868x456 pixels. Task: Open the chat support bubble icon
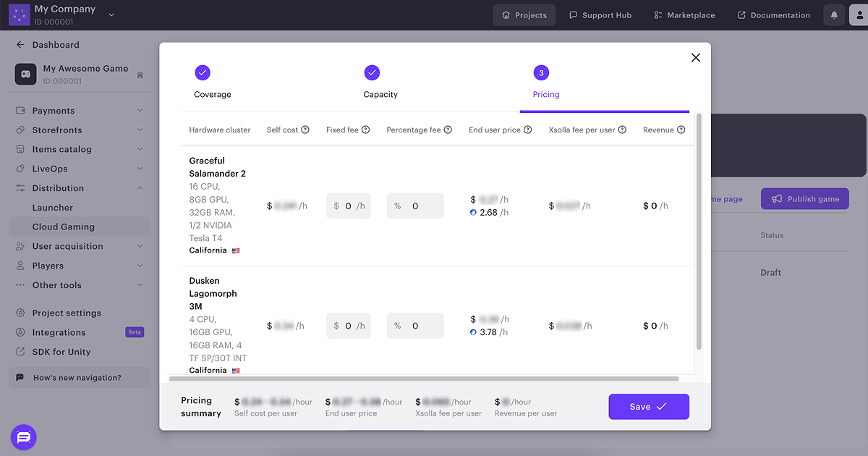(23, 437)
